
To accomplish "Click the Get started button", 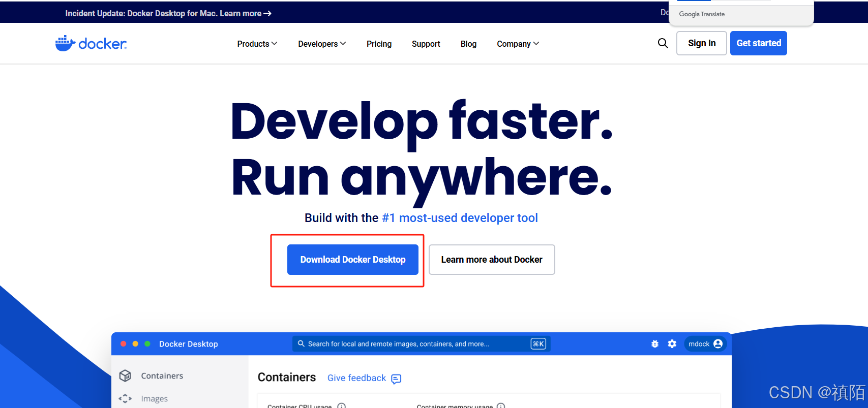I will (759, 43).
